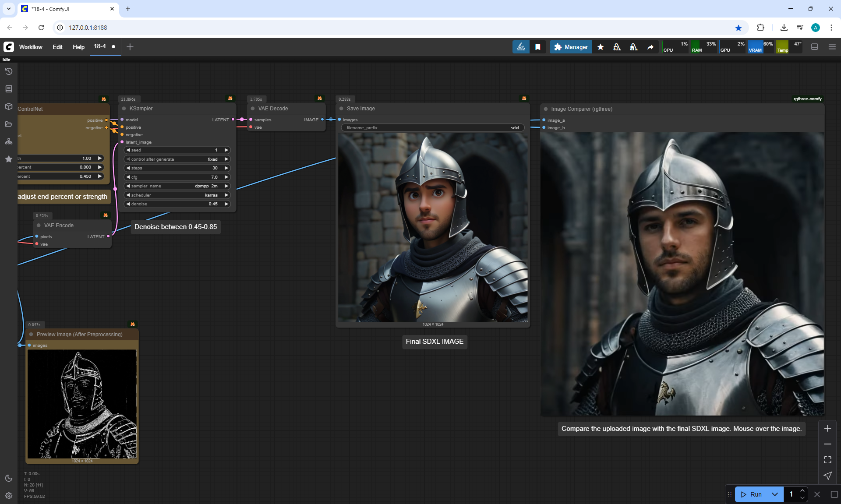Open the workflows folder sidebar icon
Image resolution: width=841 pixels, height=504 pixels.
(x=8, y=124)
